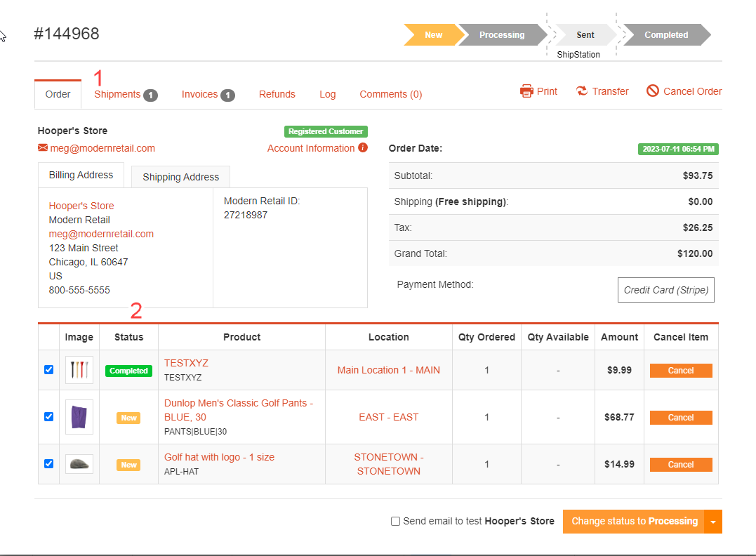Click the envelope icon beside meg@modernretail.com
This screenshot has height=556, width=756.
click(43, 147)
